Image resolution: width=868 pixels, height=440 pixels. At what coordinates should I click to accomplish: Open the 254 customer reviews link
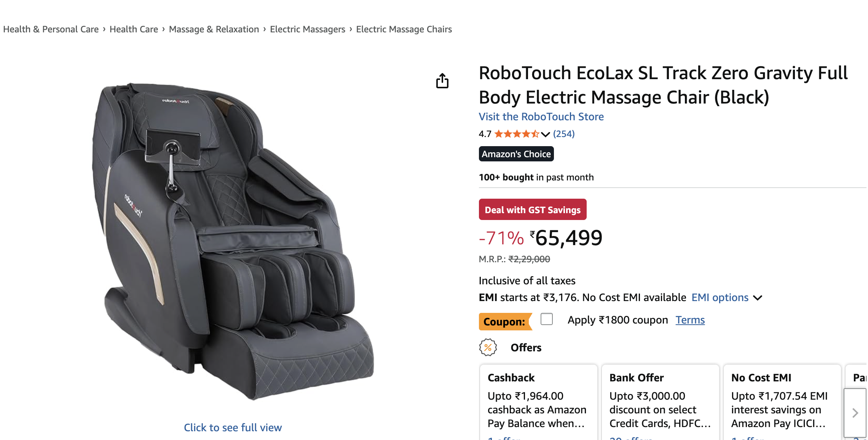(564, 134)
